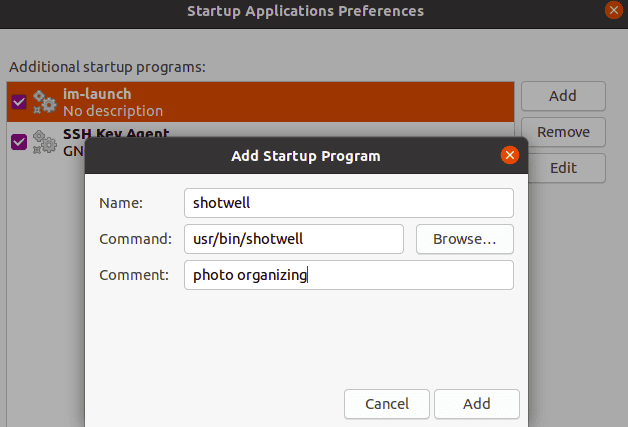The width and height of the screenshot is (628, 427).
Task: Remove the selected startup program
Action: point(563,132)
